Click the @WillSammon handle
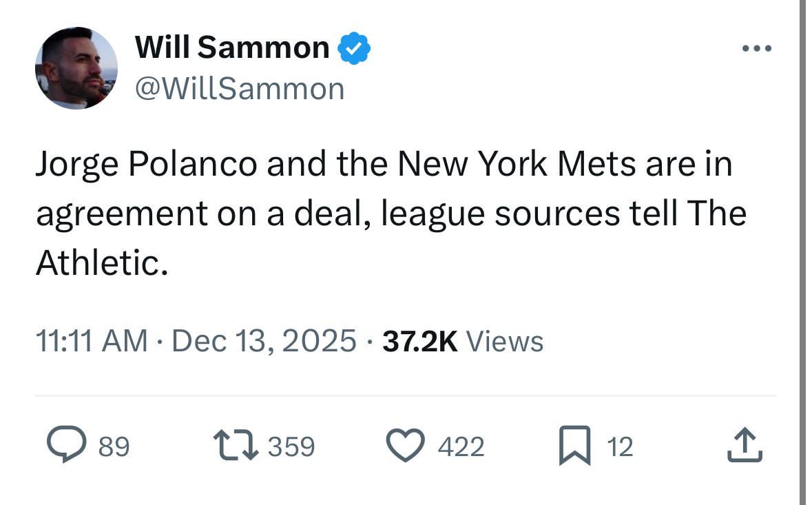This screenshot has width=812, height=505. click(x=240, y=87)
